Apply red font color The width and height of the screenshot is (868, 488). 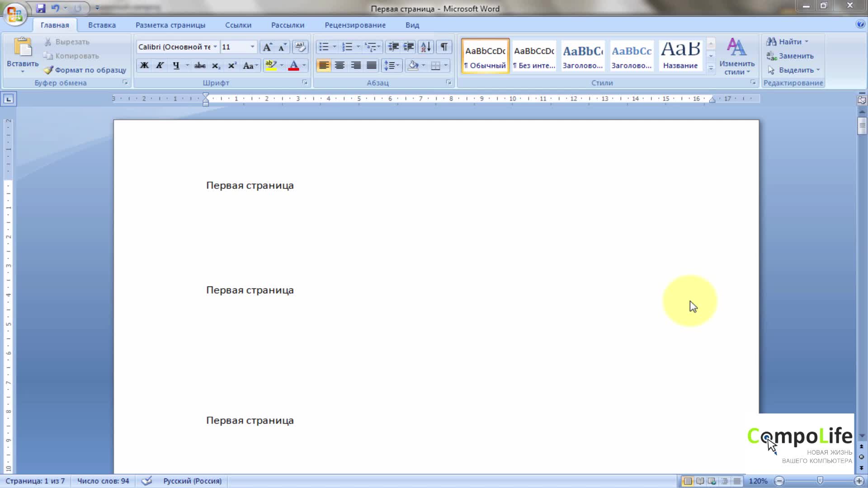click(x=293, y=66)
